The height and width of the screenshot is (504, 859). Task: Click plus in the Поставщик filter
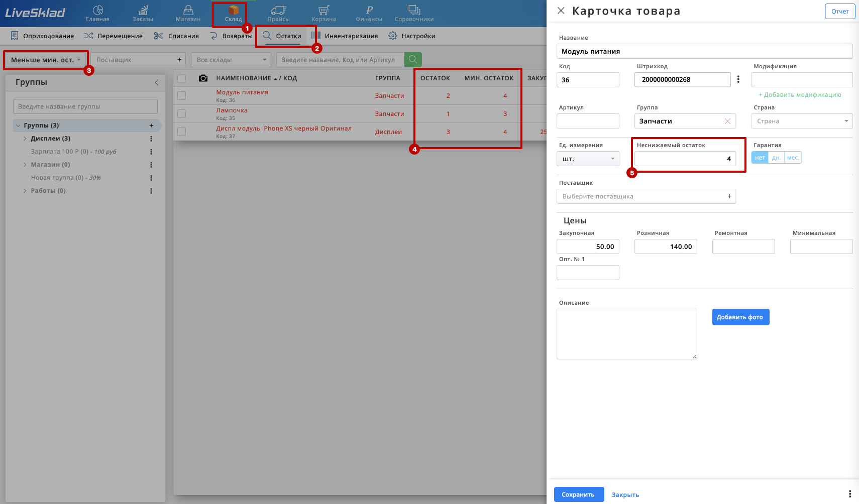coord(179,60)
